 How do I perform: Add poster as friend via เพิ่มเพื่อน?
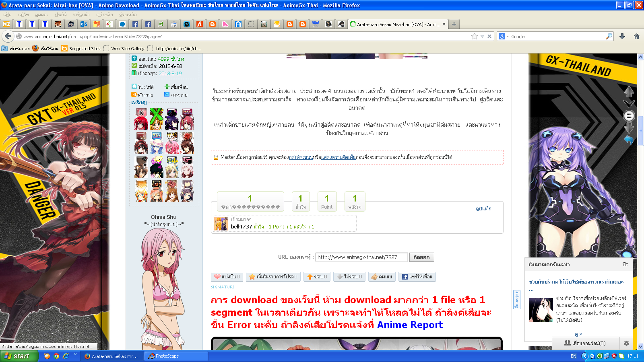tap(176, 87)
